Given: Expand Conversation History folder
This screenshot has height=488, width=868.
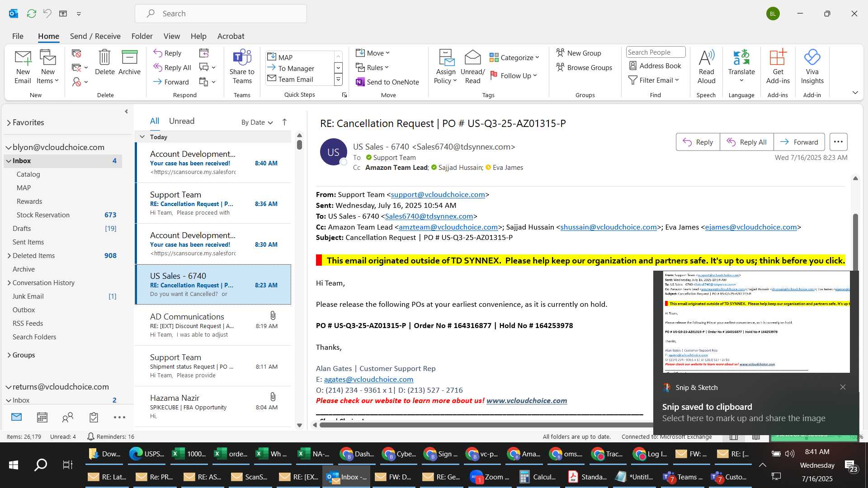Looking at the screenshot, I should [9, 283].
